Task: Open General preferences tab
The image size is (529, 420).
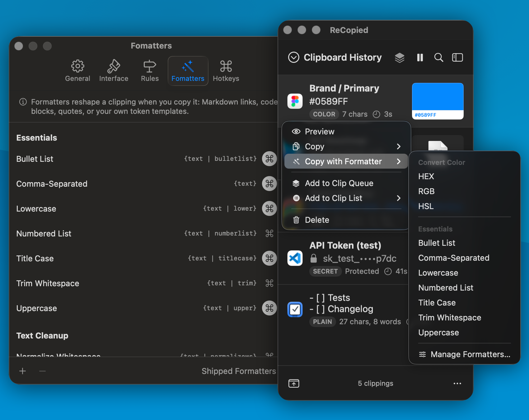Action: (77, 71)
